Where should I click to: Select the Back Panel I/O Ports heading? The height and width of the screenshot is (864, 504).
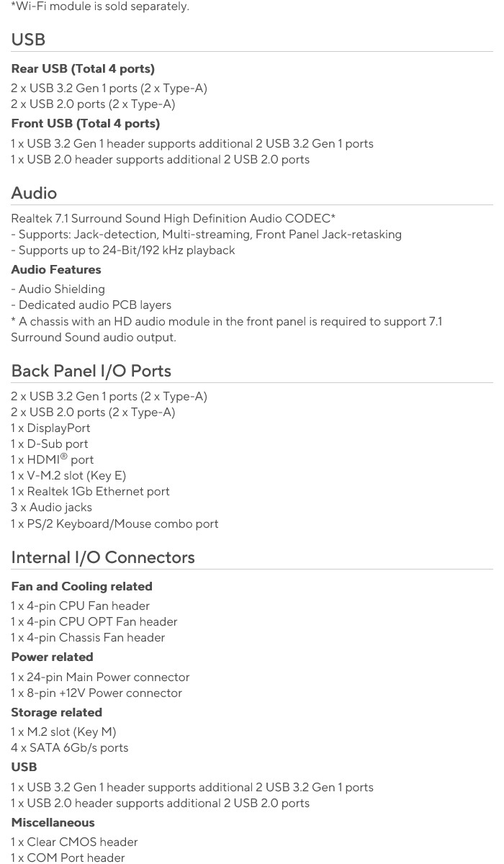(x=91, y=371)
